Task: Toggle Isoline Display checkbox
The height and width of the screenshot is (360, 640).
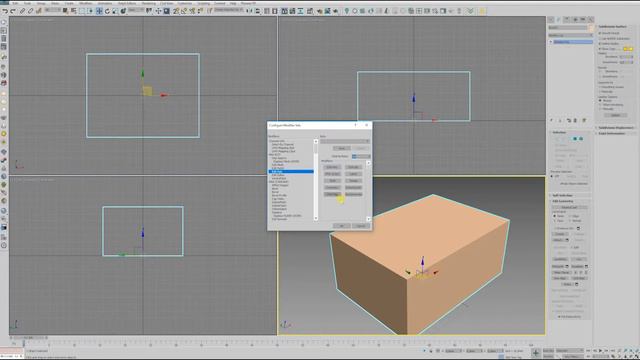Action: (x=600, y=44)
